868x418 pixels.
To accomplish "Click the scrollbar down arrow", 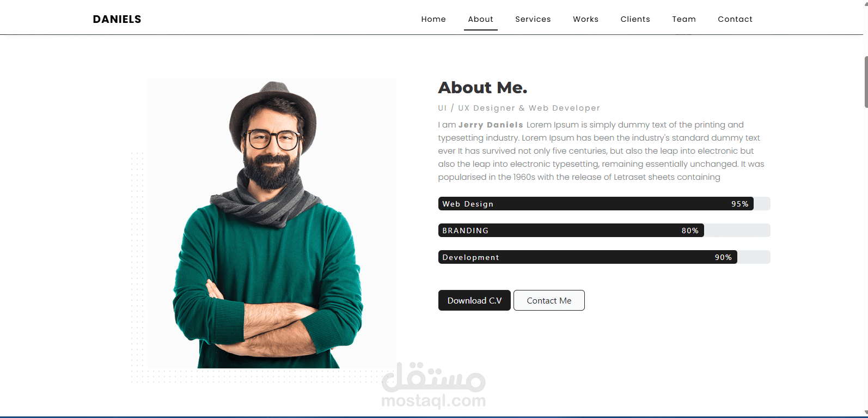I will tap(866, 413).
